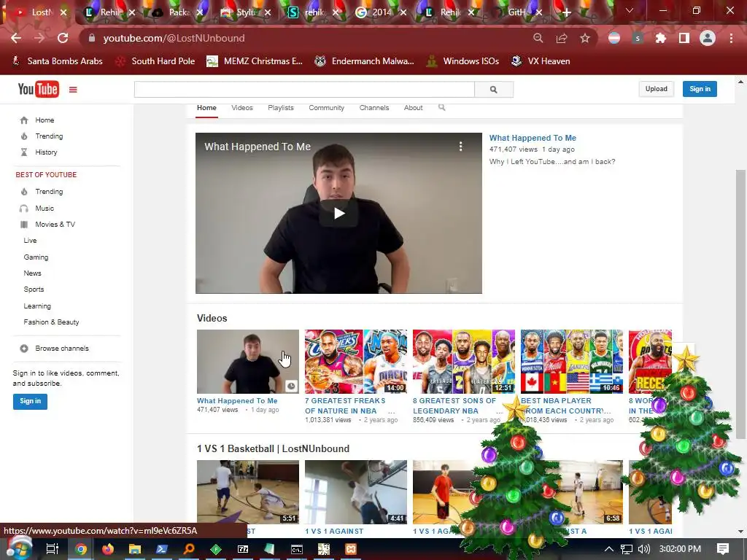Open the hamburger guide menu

73,90
